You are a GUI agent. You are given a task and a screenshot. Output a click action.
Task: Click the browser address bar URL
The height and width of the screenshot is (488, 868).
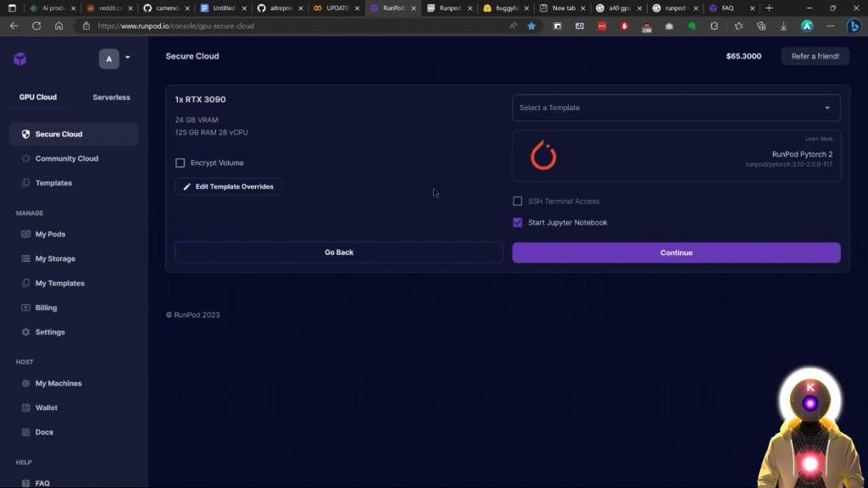point(176,26)
